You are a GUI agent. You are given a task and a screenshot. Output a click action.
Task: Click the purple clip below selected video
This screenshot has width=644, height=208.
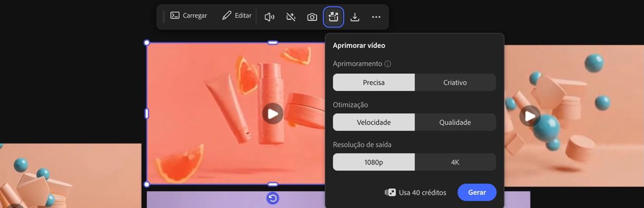[236, 200]
